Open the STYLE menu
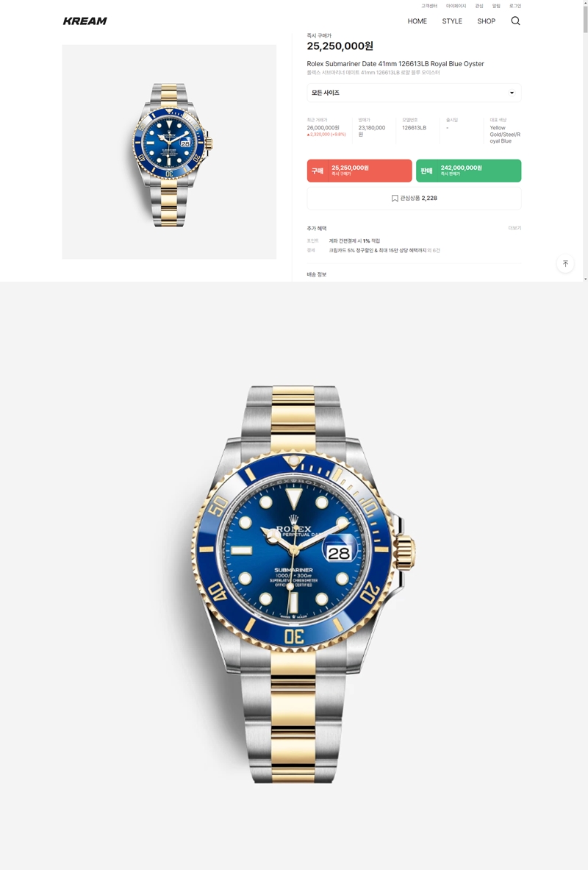Viewport: 588px width, 870px height. (452, 21)
